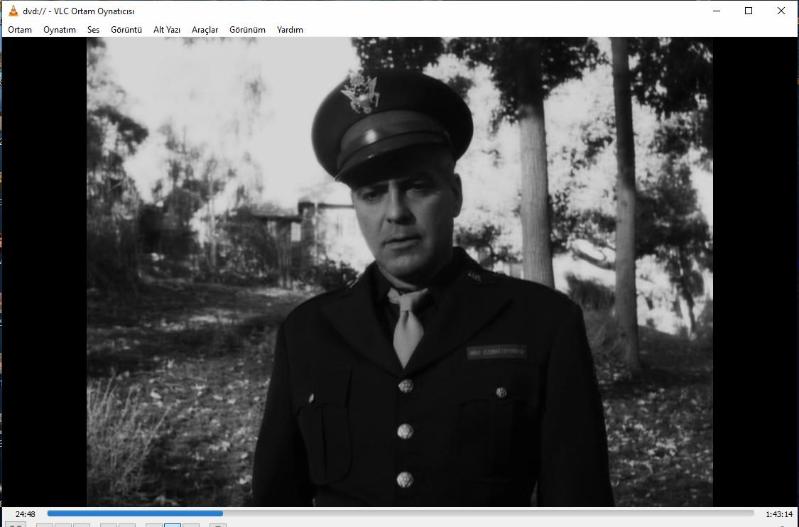
Task: Open the Ses audio menu
Action: click(93, 30)
